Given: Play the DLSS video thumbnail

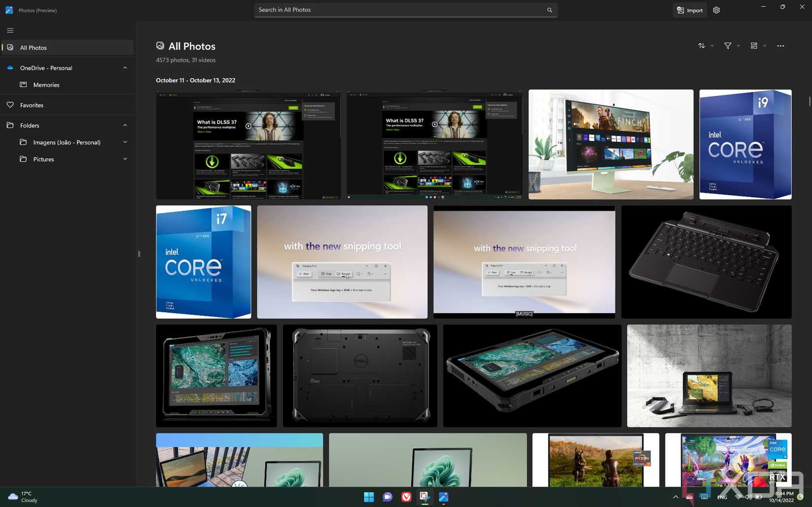Looking at the screenshot, I should point(248,126).
